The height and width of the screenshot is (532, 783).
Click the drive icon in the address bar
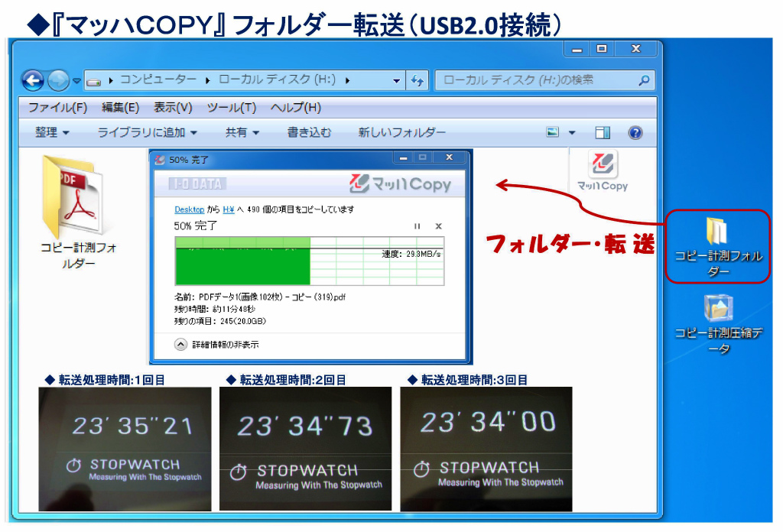[93, 81]
